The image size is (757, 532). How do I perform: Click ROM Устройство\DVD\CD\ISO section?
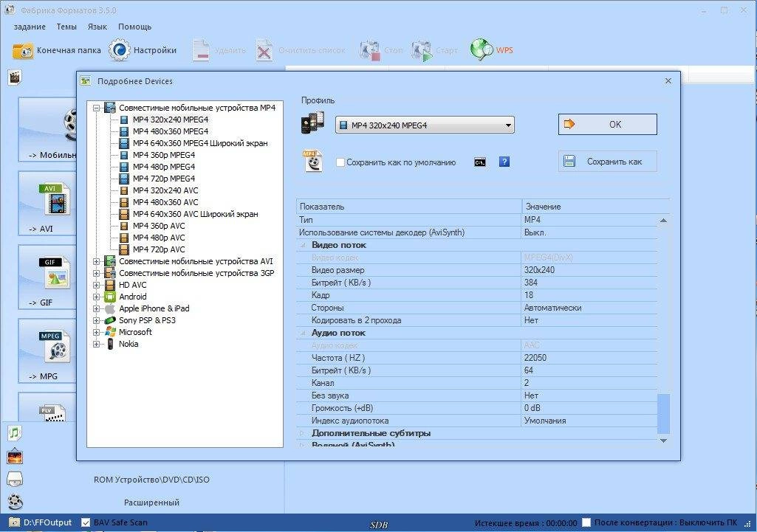click(151, 480)
